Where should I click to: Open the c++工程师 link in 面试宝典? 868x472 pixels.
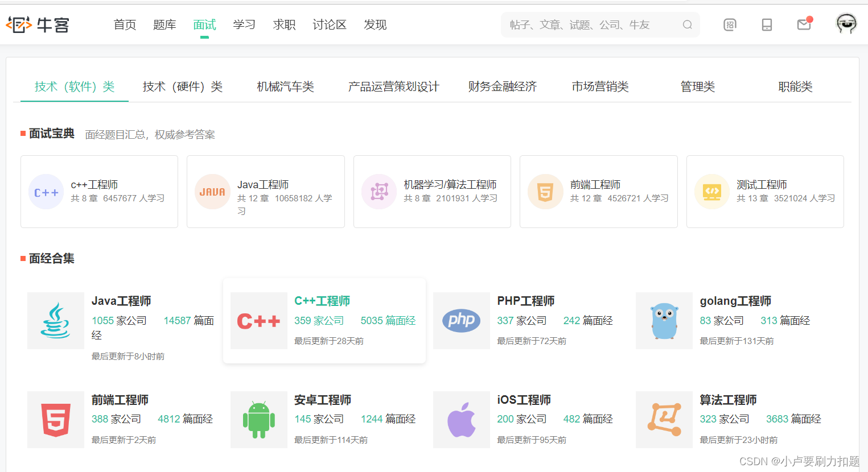point(94,185)
